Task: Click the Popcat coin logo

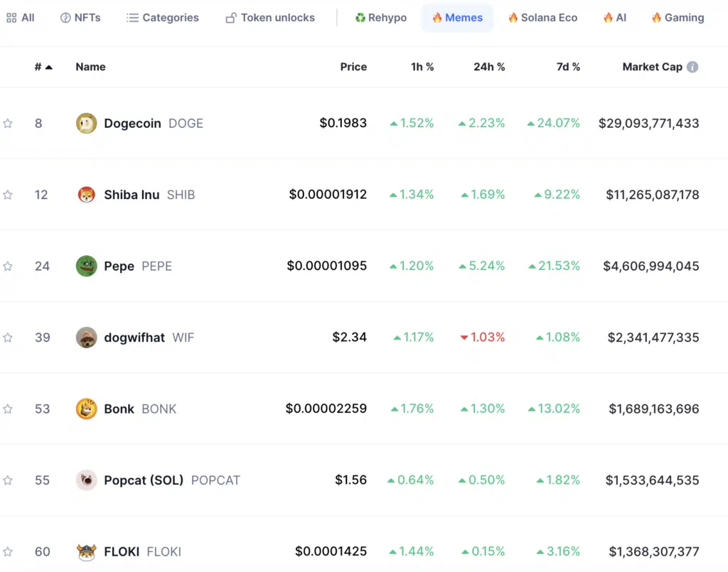Action: coord(86,480)
